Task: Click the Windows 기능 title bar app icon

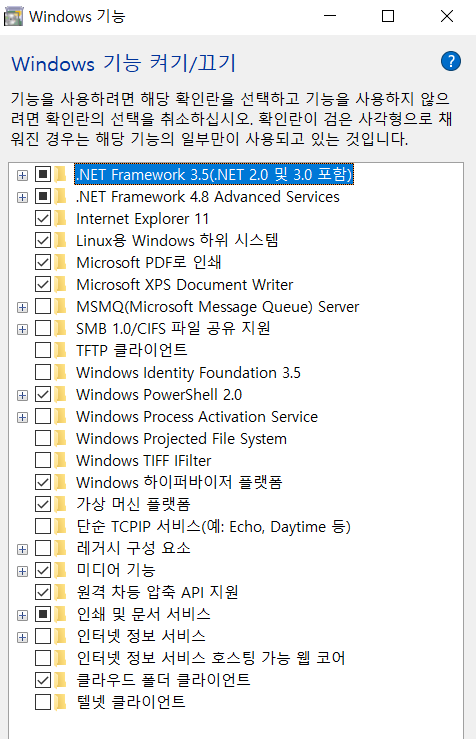Action: 13,17
